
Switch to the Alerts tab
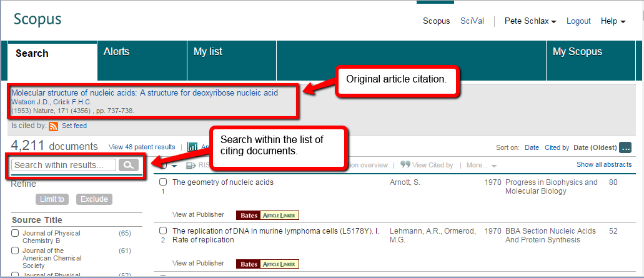point(142,60)
